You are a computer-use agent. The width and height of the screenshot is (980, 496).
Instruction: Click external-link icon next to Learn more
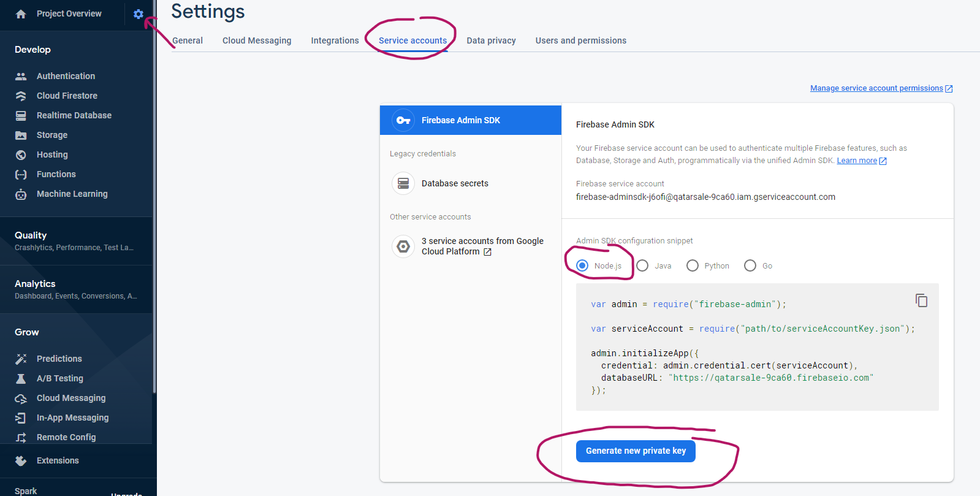click(883, 161)
